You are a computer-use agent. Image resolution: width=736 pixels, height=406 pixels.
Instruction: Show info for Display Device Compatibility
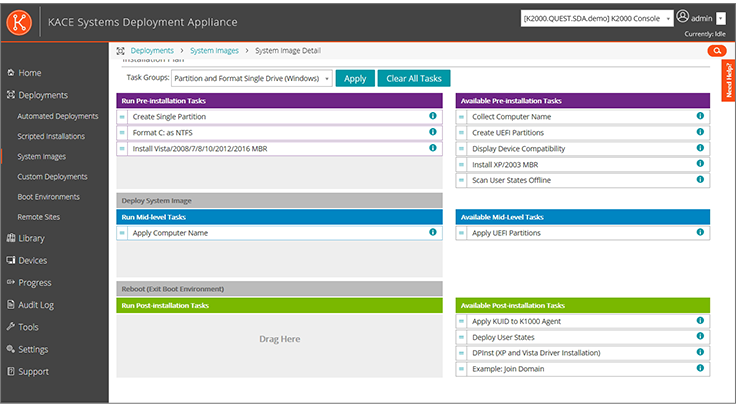pyautogui.click(x=700, y=148)
